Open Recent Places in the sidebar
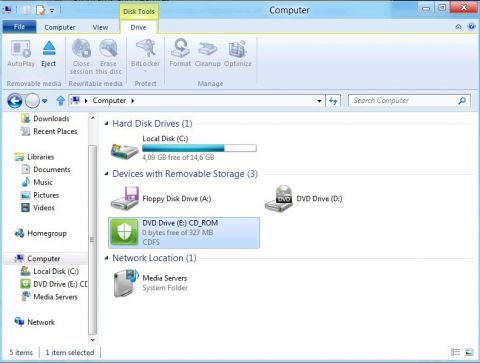480x363 pixels. pyautogui.click(x=49, y=131)
